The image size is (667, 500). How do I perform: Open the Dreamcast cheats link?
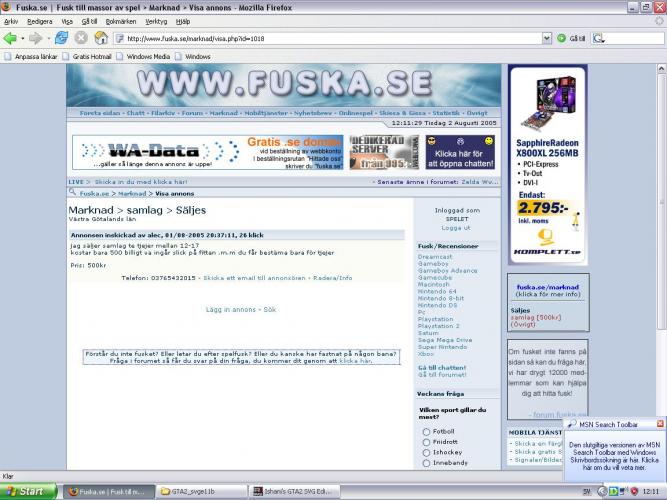(x=435, y=257)
